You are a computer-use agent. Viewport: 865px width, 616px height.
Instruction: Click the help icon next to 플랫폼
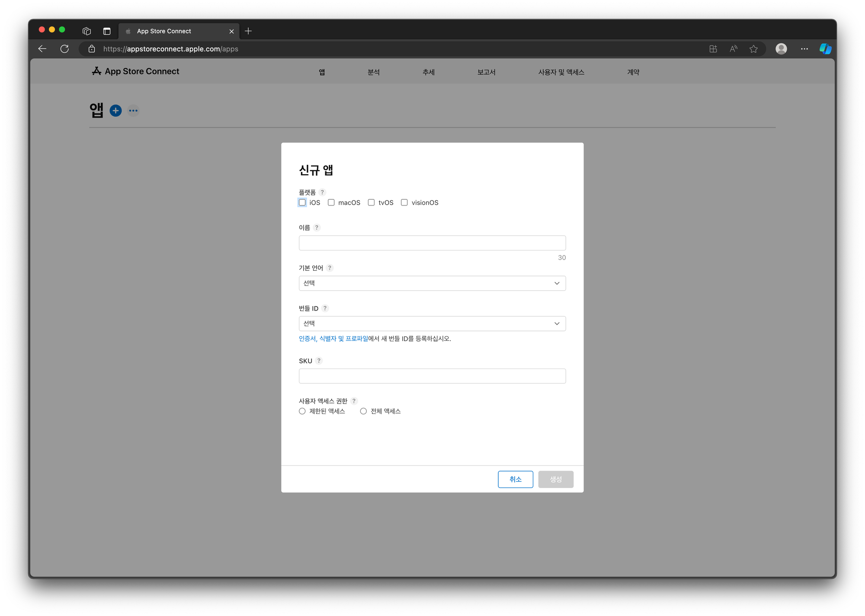322,192
